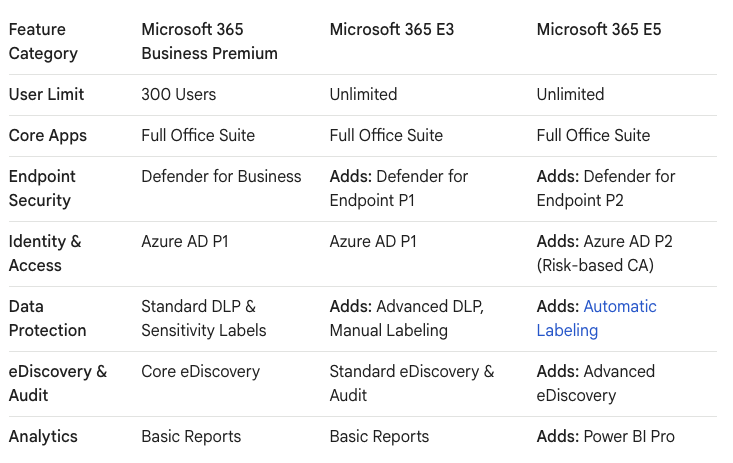The image size is (733, 463).
Task: Click the Defender for Business cell
Action: click(x=221, y=177)
